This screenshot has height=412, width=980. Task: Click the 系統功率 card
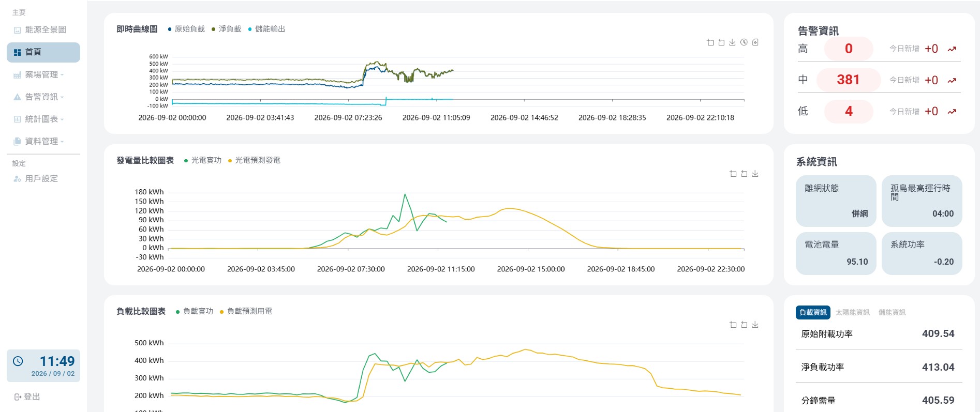922,253
